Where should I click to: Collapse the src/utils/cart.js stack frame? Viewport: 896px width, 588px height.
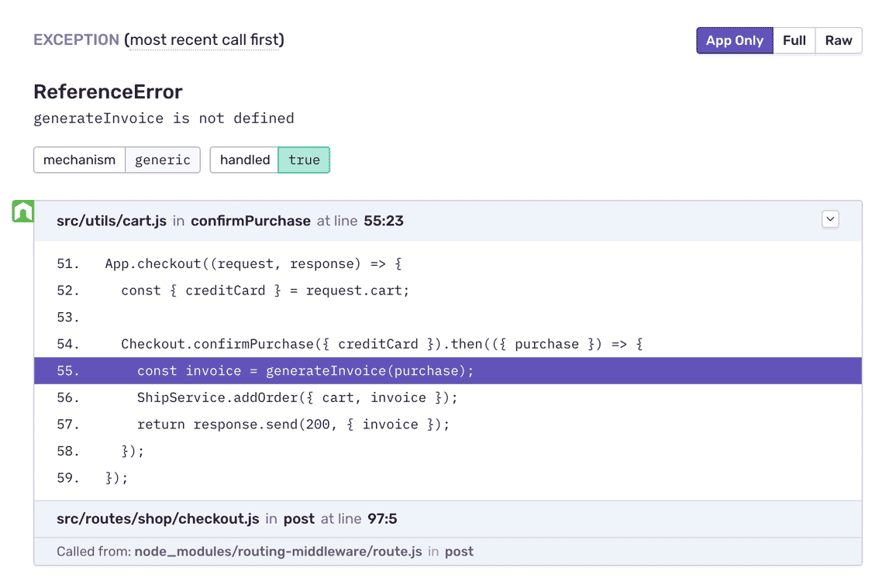[x=111, y=220]
